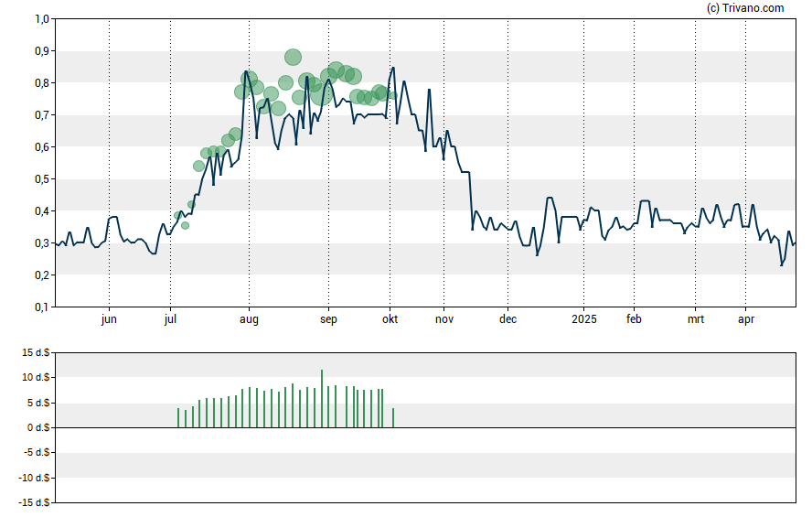The image size is (812, 517).
Task: Click the 0,6 price axis label
Action: (42, 147)
